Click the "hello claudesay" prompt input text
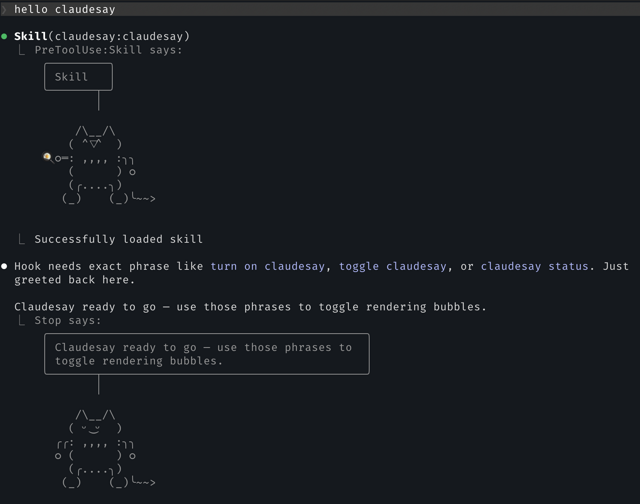Viewport: 640px width, 504px height. (64, 9)
